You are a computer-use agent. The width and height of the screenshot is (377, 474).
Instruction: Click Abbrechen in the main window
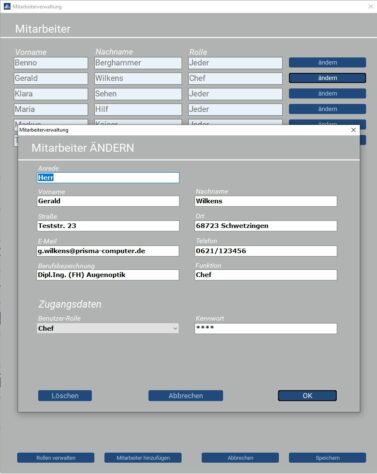point(240,458)
